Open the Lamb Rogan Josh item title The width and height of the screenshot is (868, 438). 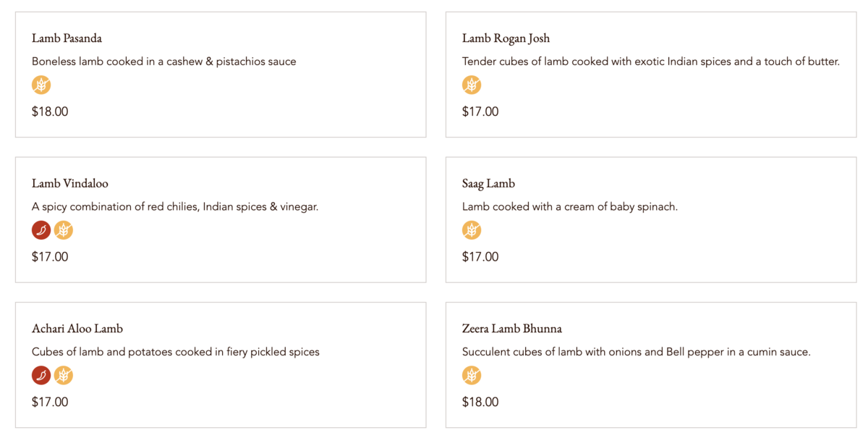[506, 38]
